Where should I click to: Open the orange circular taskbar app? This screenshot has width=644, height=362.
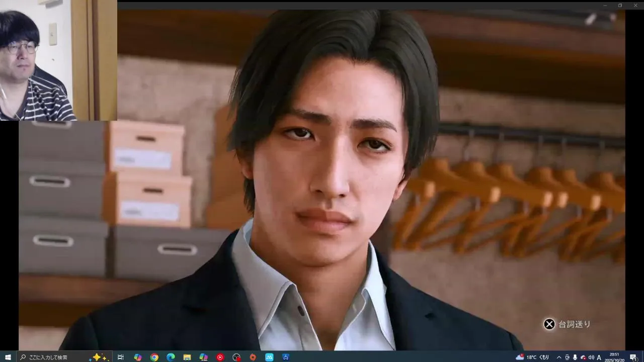[x=253, y=357]
